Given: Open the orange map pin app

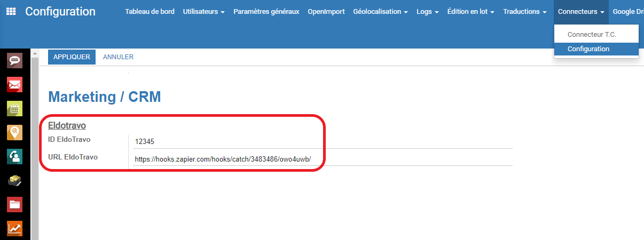Looking at the screenshot, I should click(x=14, y=132).
